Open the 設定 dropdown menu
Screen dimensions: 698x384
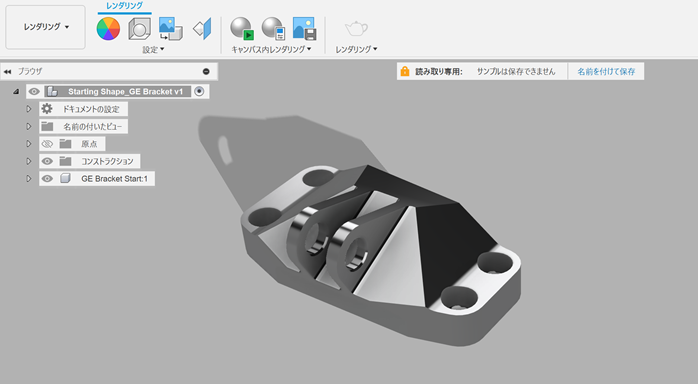coord(153,49)
